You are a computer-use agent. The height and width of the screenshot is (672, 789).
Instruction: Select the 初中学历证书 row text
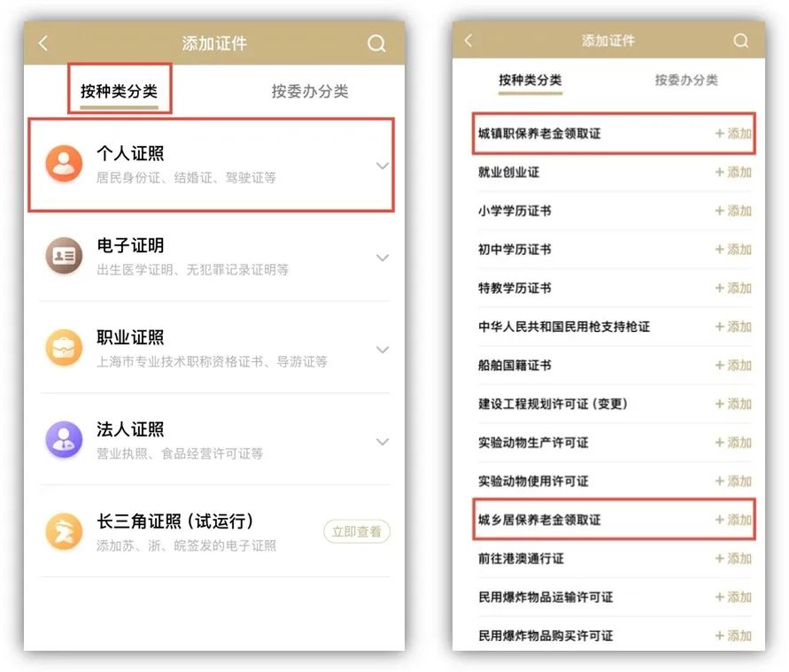(x=514, y=250)
